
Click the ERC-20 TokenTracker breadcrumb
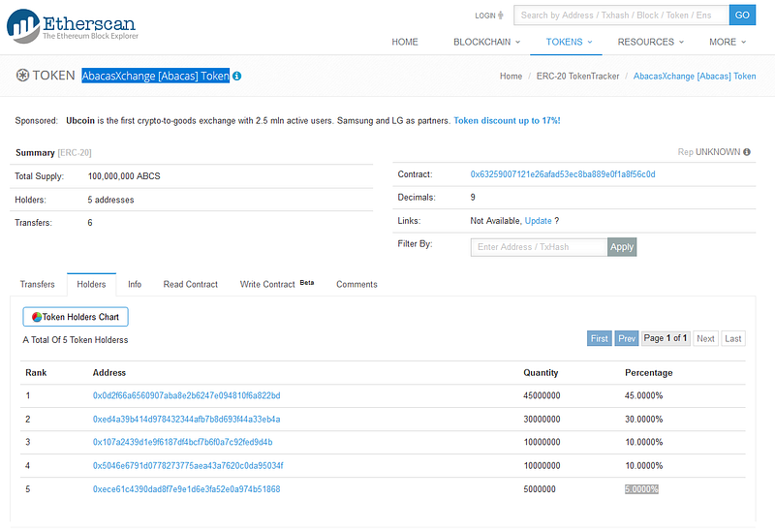[x=577, y=77]
